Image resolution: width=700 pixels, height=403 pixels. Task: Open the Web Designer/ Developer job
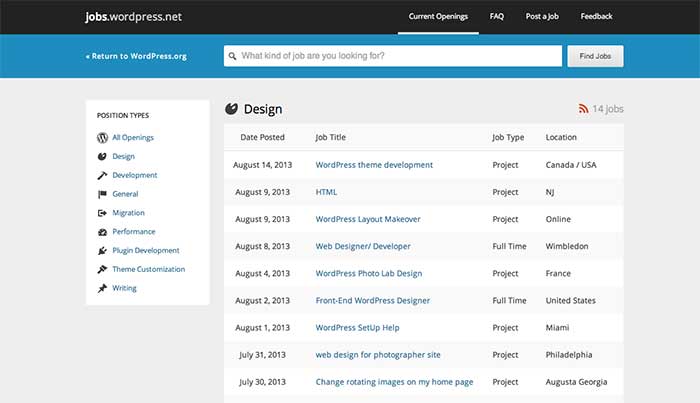363,246
